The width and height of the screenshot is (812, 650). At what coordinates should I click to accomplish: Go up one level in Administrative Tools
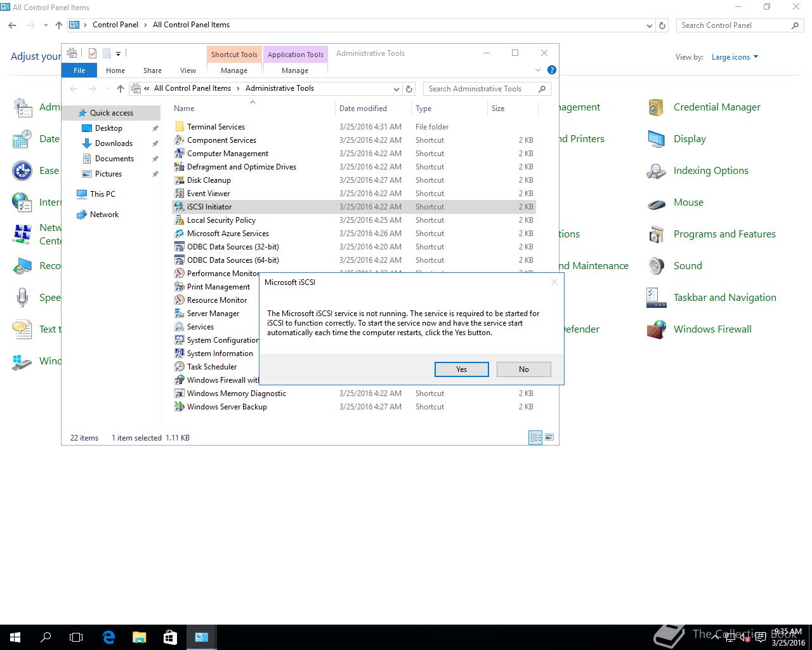(x=120, y=89)
